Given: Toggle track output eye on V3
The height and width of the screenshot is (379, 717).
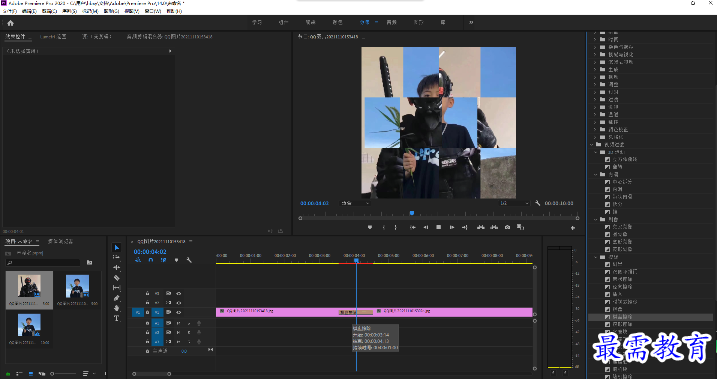Looking at the screenshot, I should pos(179,294).
